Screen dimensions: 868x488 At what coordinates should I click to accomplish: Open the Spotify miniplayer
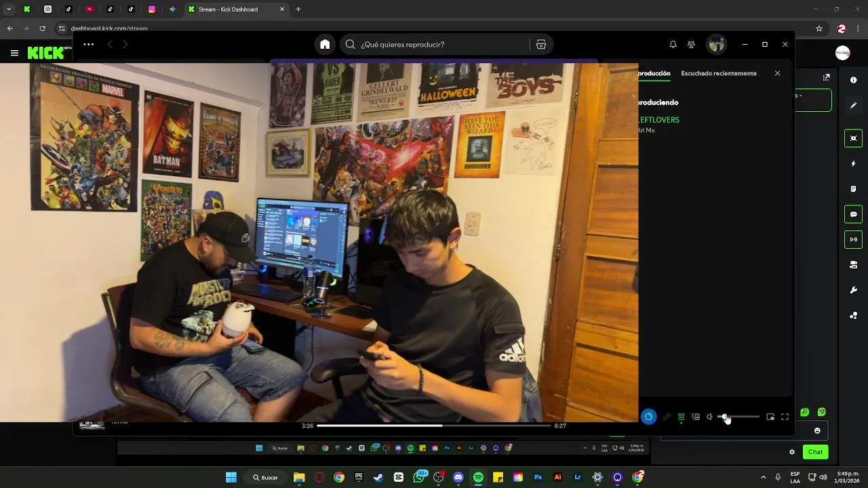[770, 417]
